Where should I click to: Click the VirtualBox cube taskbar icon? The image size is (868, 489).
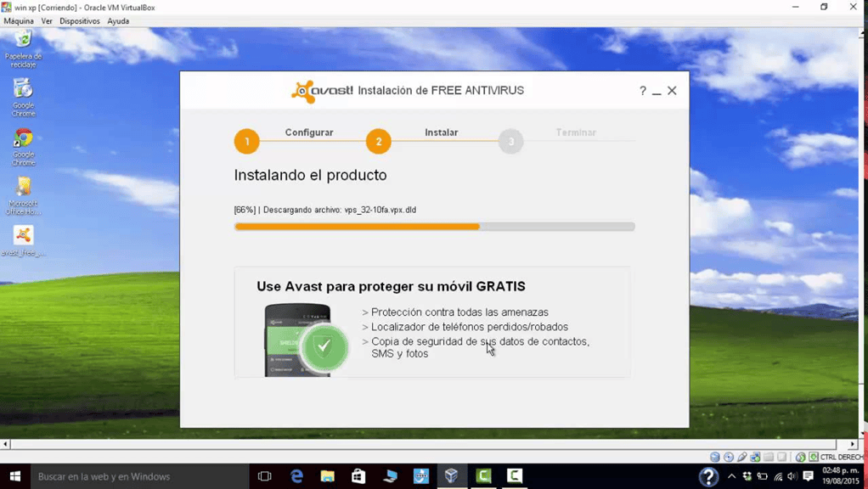point(451,476)
